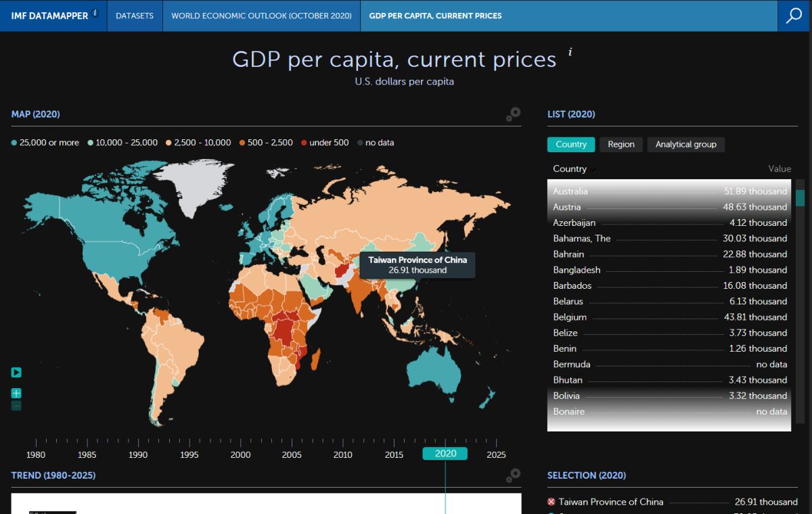This screenshot has width=812, height=514.
Task: Select Belgium in the country list
Action: point(570,317)
